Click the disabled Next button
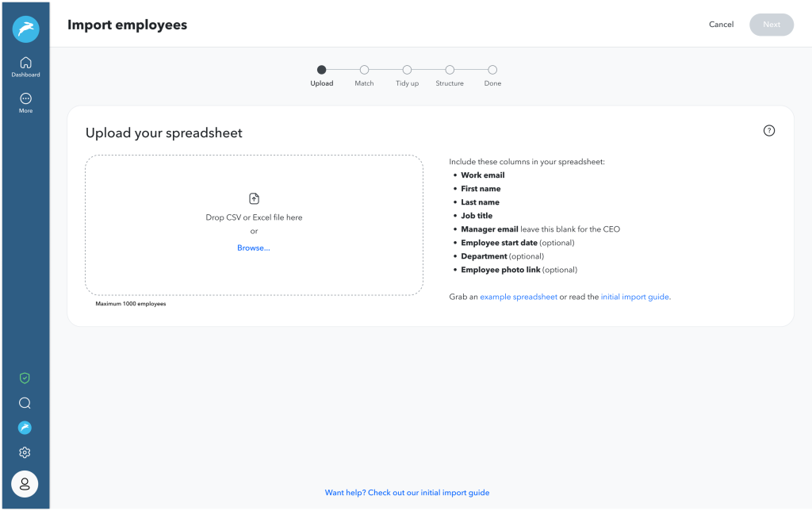The image size is (812, 511). tap(771, 25)
